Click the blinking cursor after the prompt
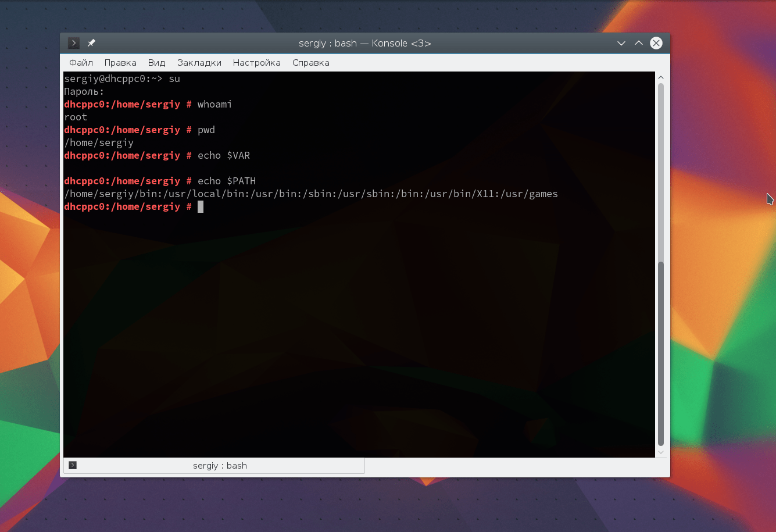 pos(200,206)
